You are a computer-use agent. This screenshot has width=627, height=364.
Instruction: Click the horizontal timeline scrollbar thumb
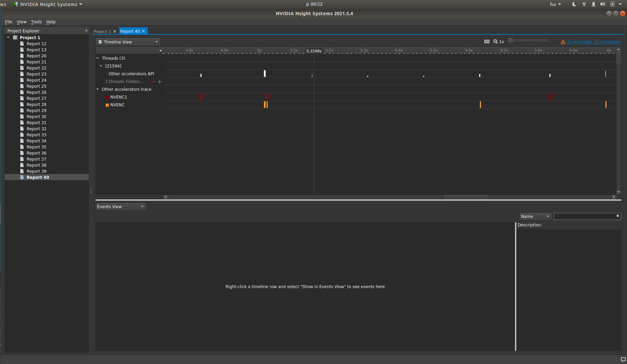click(466, 197)
